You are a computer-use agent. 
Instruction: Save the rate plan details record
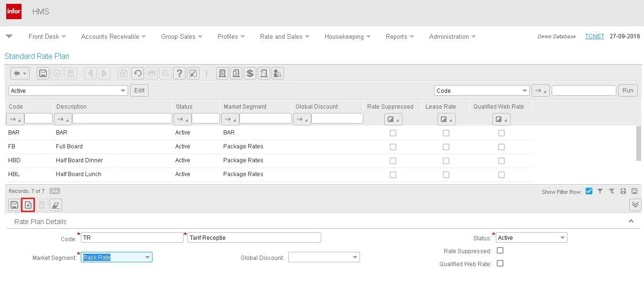point(14,205)
